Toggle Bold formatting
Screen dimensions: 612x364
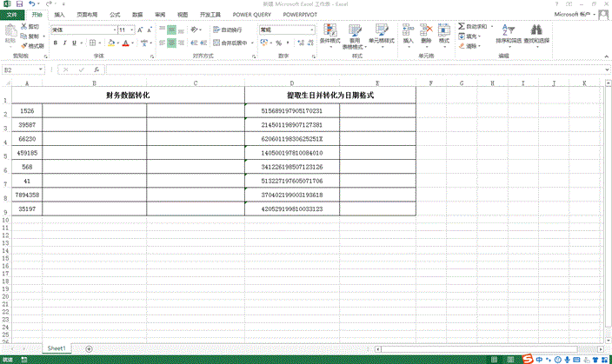54,43
